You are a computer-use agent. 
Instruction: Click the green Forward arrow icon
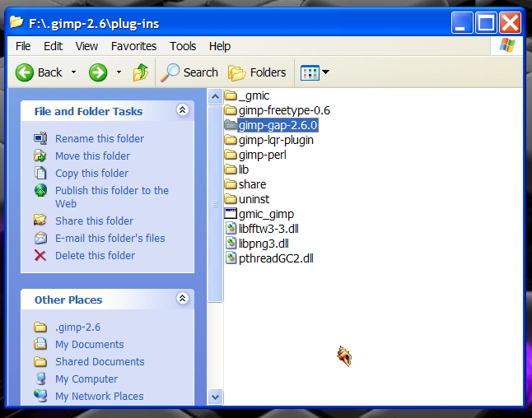point(98,72)
